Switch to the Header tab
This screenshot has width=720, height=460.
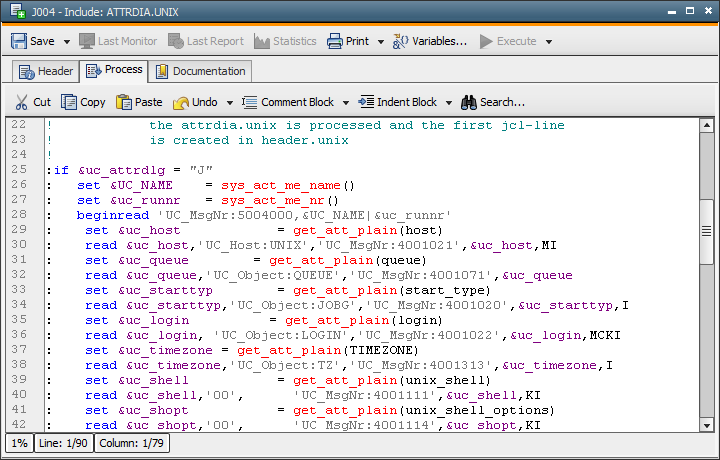(x=45, y=71)
